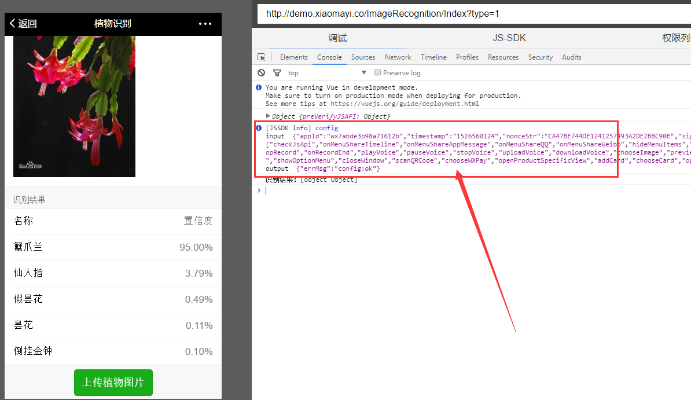Open the three-dots menu in the app header
This screenshot has height=400, width=691.
205,23
